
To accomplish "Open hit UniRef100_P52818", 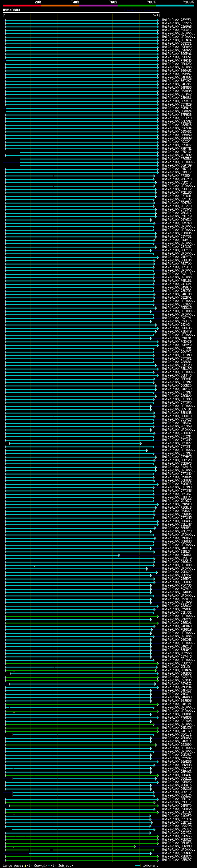I will coord(176,599).
